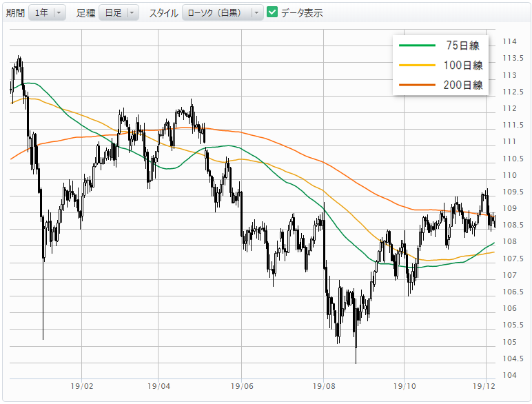Toggle the データ表示 checkbox
Screen dimensions: 532x404
[x=272, y=12]
